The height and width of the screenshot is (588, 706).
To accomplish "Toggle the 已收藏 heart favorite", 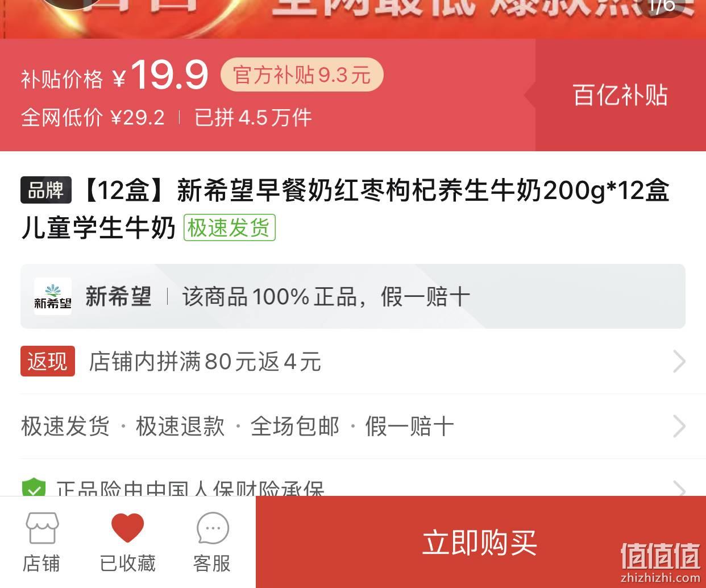I will (127, 543).
